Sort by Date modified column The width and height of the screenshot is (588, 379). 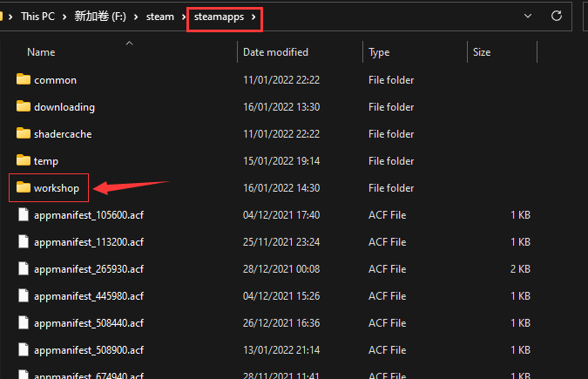[x=275, y=52]
